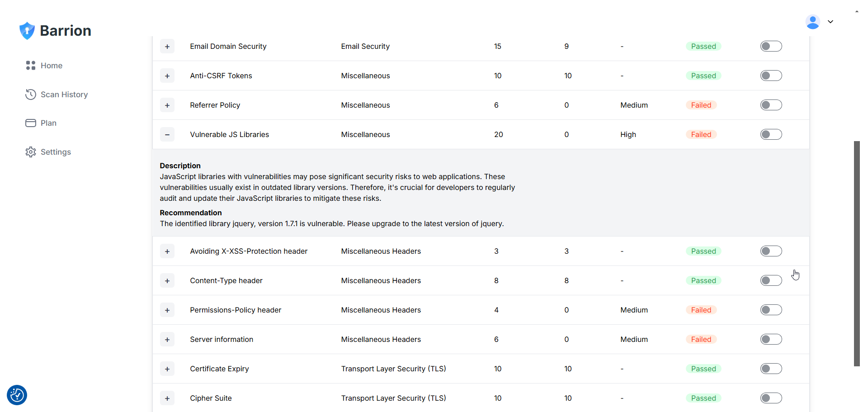Enable the Vulnerable JS Libraries toggle
This screenshot has height=412, width=868.
point(771,134)
